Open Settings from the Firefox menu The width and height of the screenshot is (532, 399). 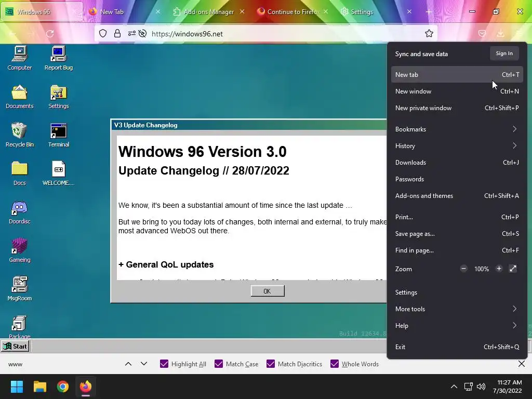457,292
